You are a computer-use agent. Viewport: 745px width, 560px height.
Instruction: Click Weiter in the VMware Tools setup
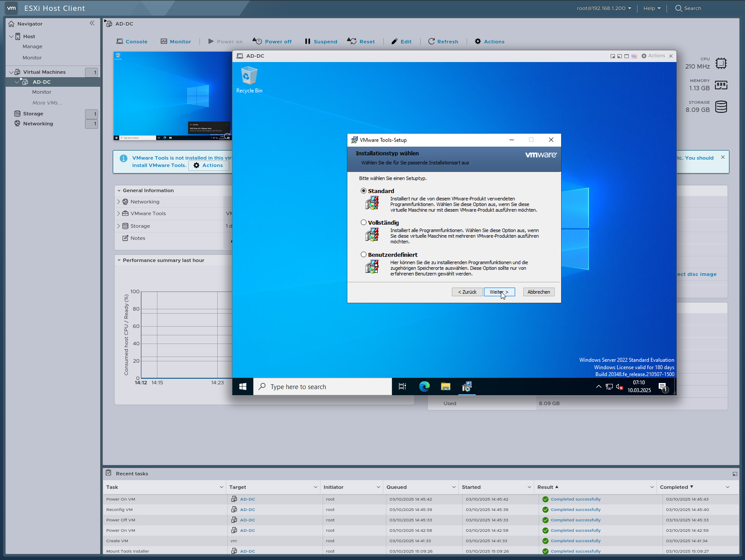pos(499,291)
